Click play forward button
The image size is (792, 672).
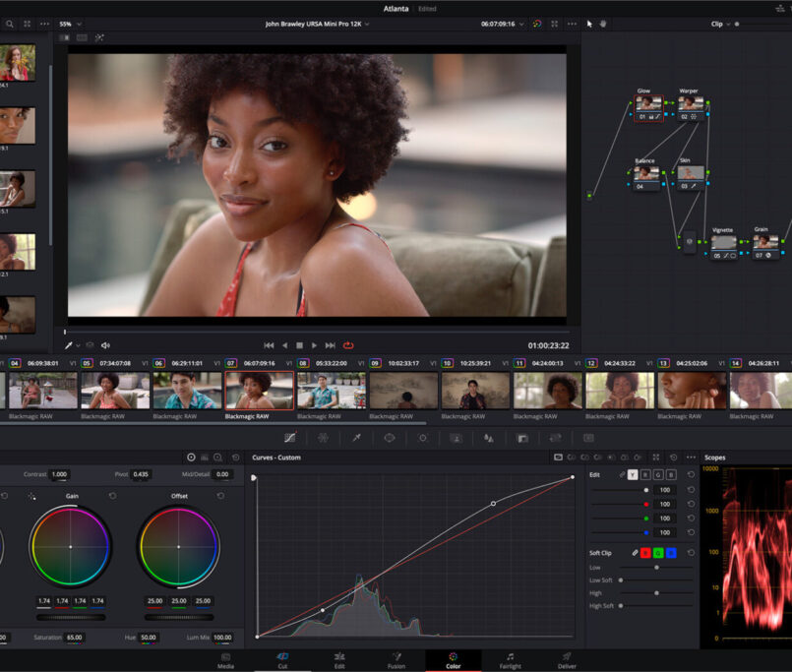(314, 345)
